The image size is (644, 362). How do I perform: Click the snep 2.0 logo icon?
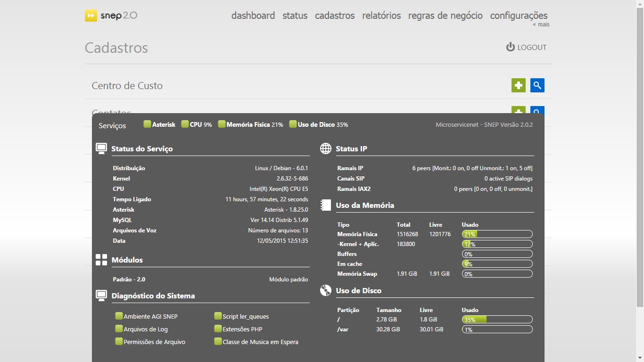(91, 16)
